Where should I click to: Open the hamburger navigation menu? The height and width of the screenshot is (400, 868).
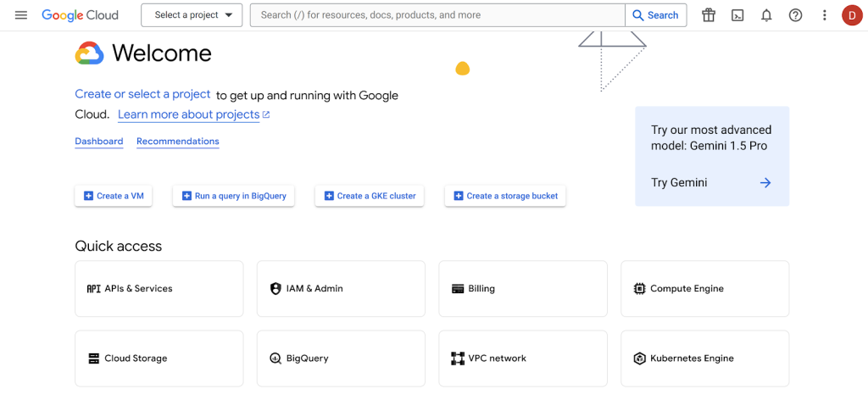[x=21, y=15]
